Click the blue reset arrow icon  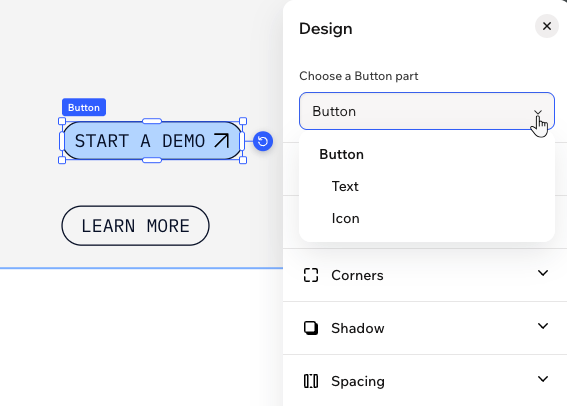coord(263,141)
